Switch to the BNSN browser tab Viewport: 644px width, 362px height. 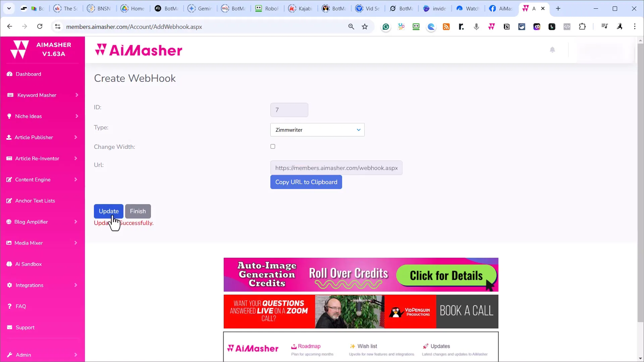tap(99, 9)
